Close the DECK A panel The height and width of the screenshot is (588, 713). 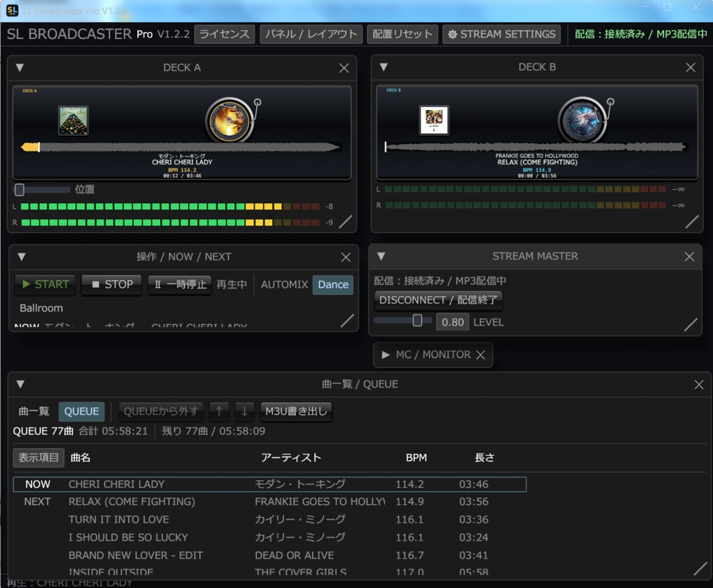coord(344,68)
